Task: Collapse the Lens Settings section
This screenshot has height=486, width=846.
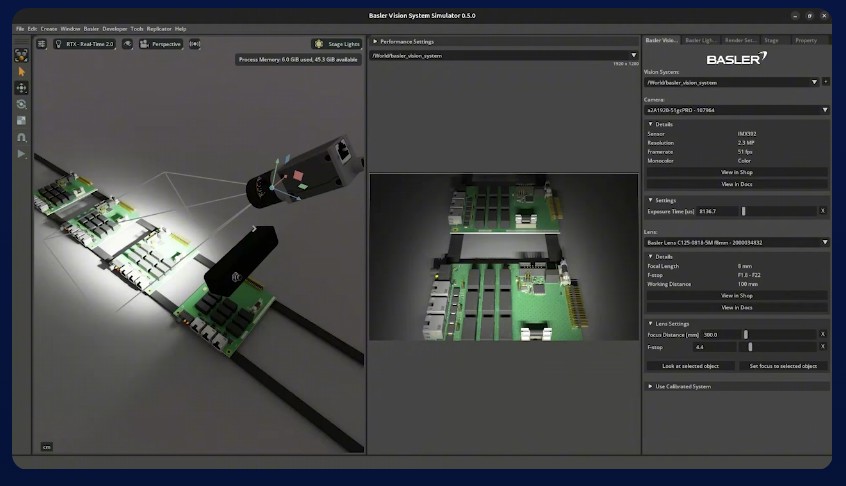Action: click(x=737, y=324)
